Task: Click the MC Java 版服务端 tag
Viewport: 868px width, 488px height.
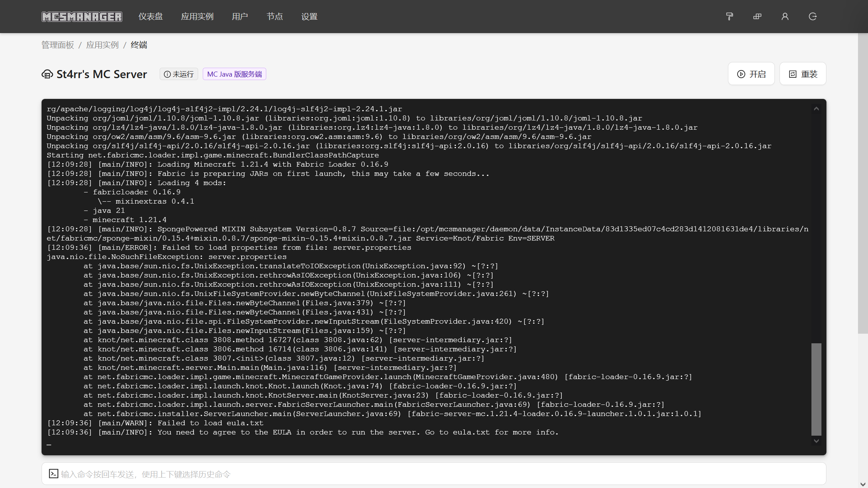Action: pyautogui.click(x=234, y=74)
